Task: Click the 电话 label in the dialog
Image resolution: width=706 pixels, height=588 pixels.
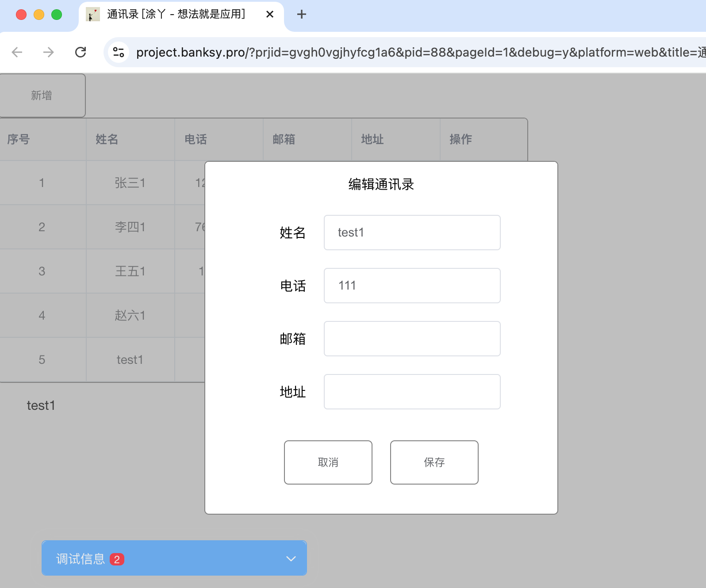Action: coord(293,286)
